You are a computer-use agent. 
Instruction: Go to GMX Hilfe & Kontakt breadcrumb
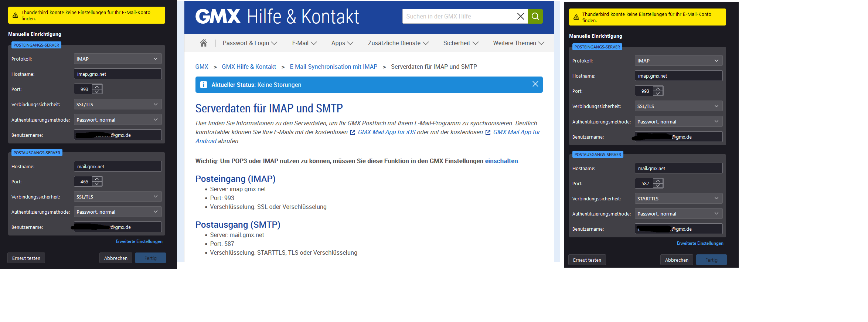pos(249,67)
